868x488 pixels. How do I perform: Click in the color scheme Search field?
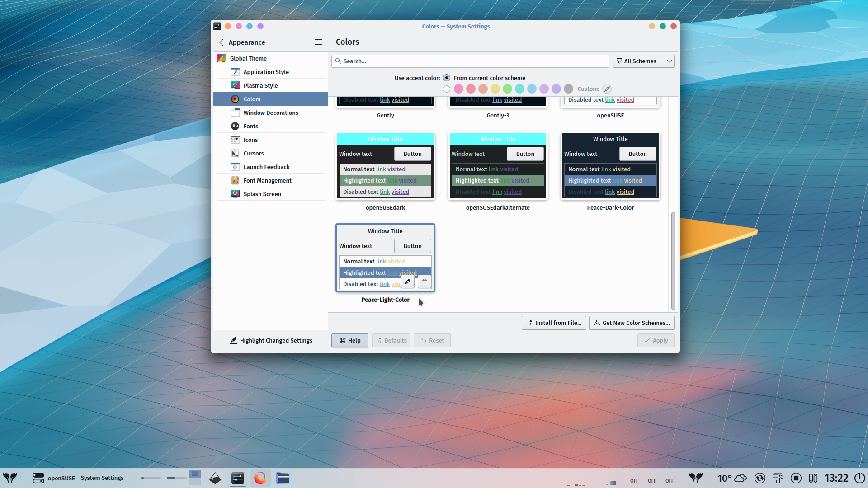tap(470, 61)
